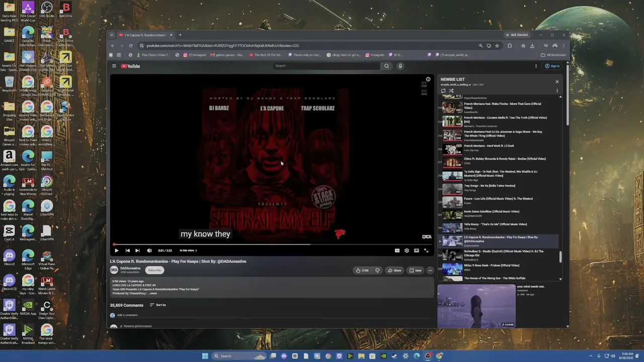Image resolution: width=644 pixels, height=362 pixels.
Task: Open more actions below the video
Action: pos(430,270)
